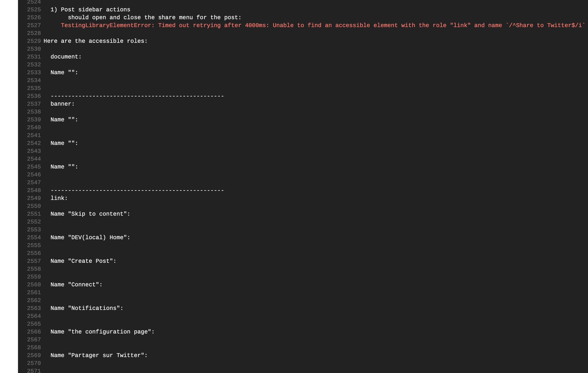
Task: Click Name "Notifications" log line
Action: coord(87,308)
